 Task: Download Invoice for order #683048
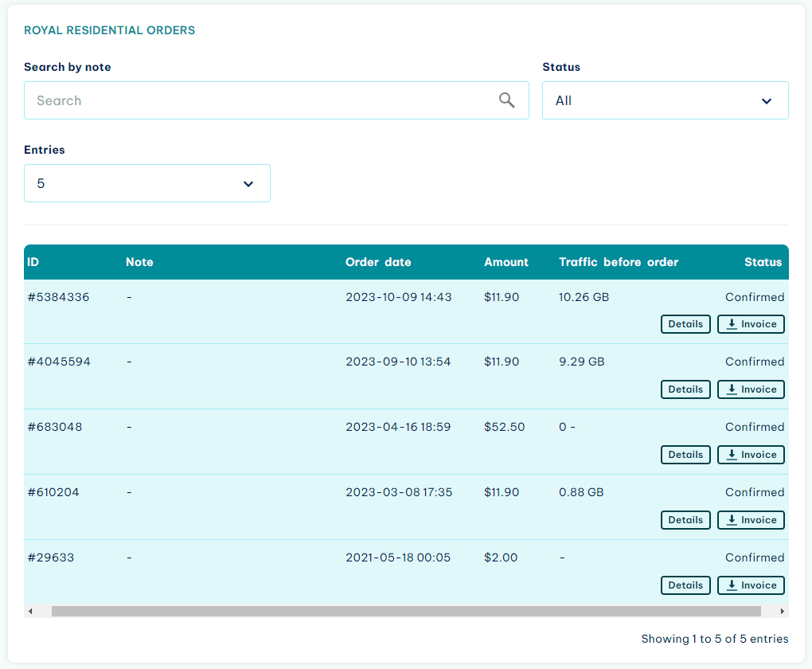click(x=751, y=455)
